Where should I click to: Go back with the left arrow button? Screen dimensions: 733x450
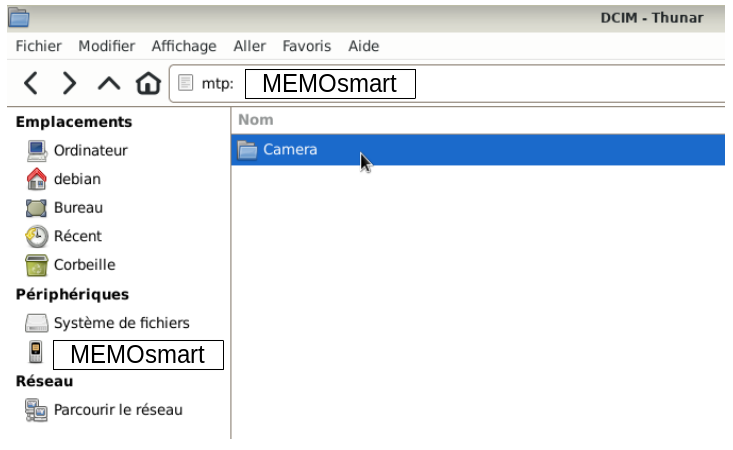pos(31,84)
